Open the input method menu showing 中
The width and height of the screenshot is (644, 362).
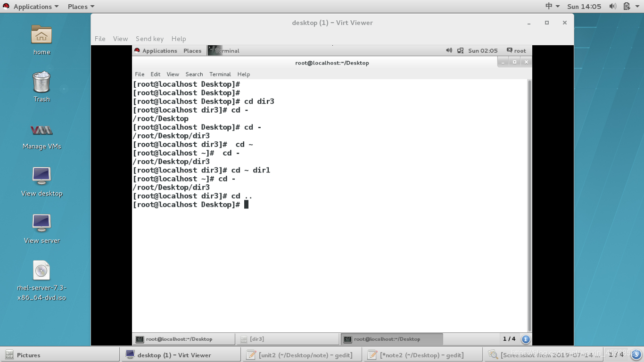coord(550,6)
